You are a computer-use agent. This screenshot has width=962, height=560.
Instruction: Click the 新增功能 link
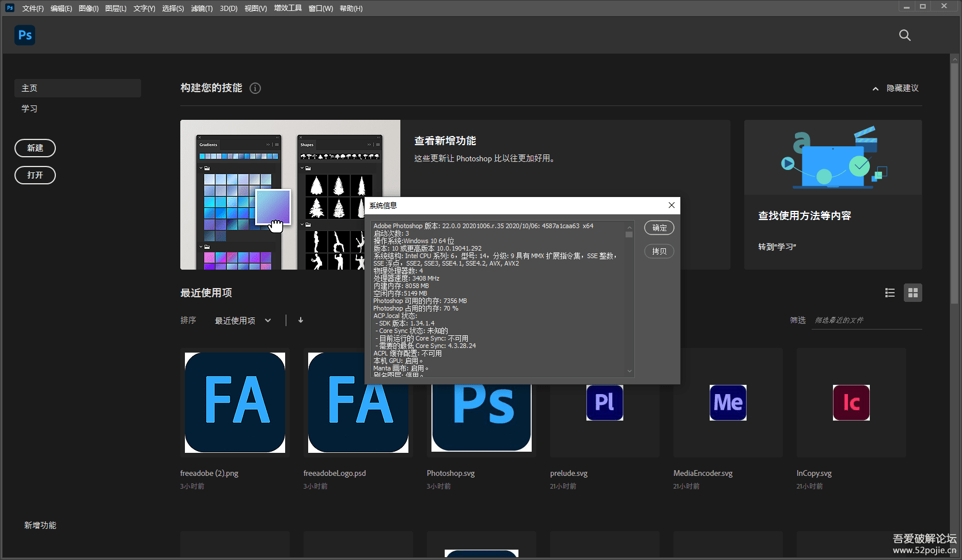[40, 525]
